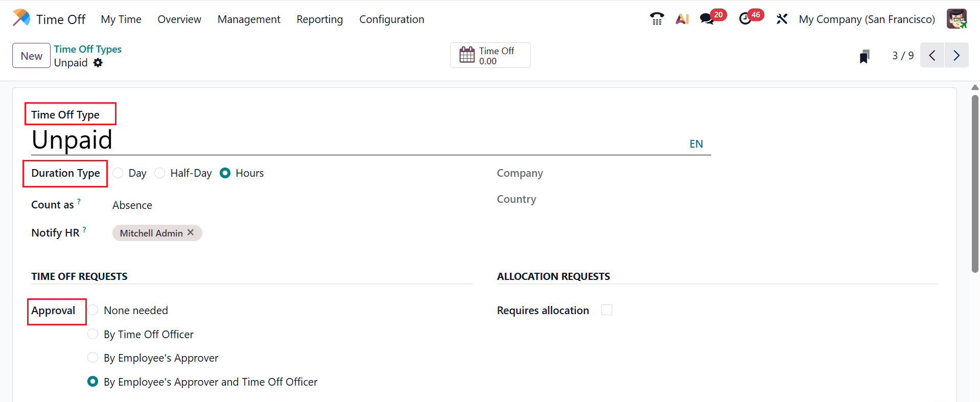Choose approval By Time Off Officer
This screenshot has width=980, height=402.
coord(92,334)
